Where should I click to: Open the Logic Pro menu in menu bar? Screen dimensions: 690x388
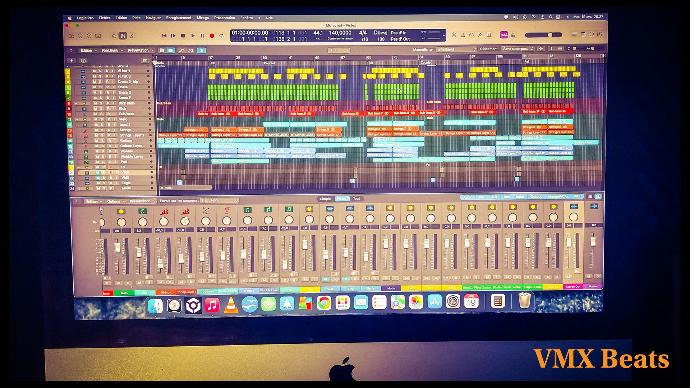85,18
